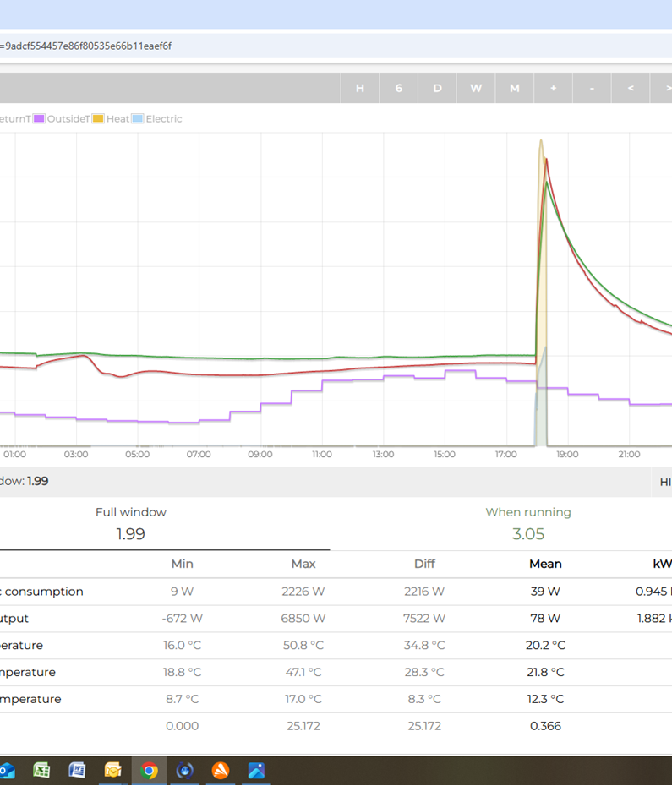Click the yellow mail envelope taskbar icon
Image resolution: width=672 pixels, height=786 pixels.
(x=112, y=770)
